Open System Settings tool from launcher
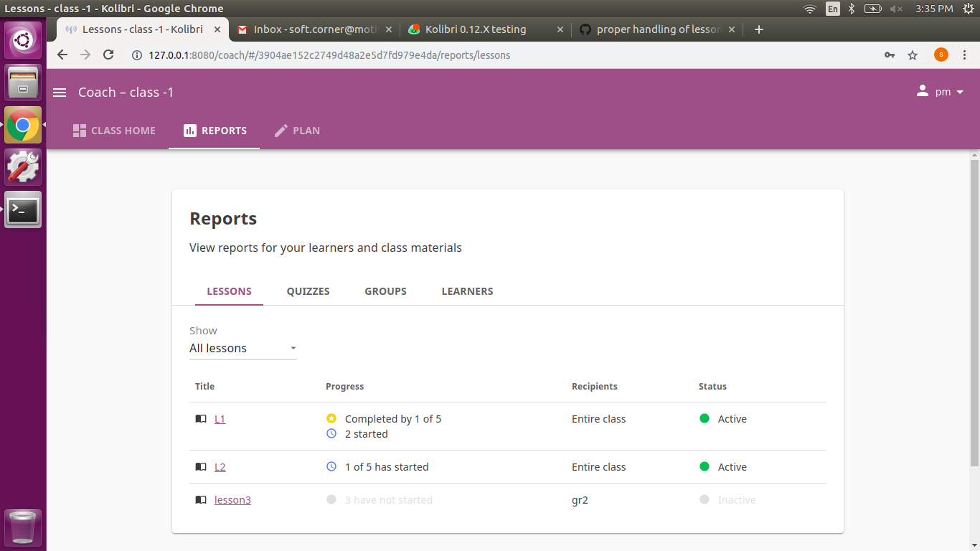The image size is (980, 551). pos(23,167)
